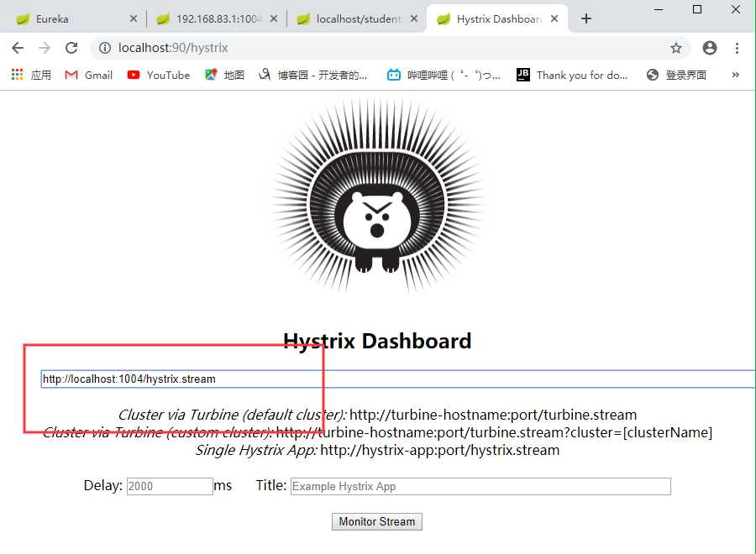Image resolution: width=756 pixels, height=554 pixels.
Task: Open the 博客园 bookmark
Action: tap(313, 75)
